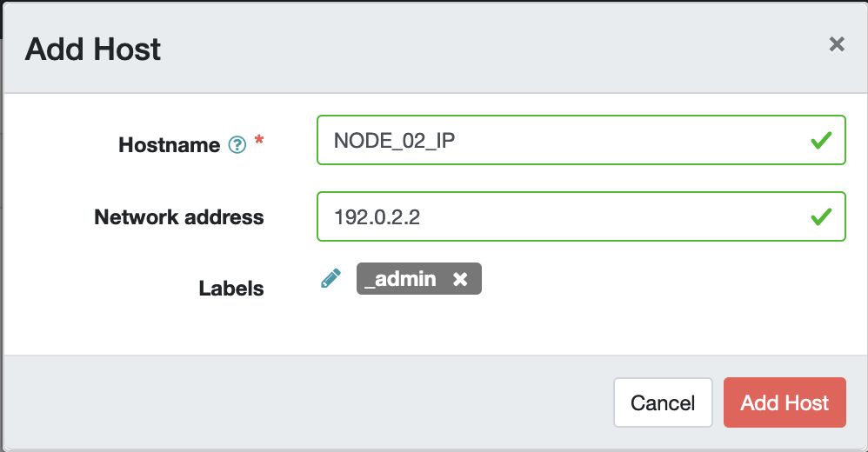Click the Labels field label
868x452 pixels.
230,288
